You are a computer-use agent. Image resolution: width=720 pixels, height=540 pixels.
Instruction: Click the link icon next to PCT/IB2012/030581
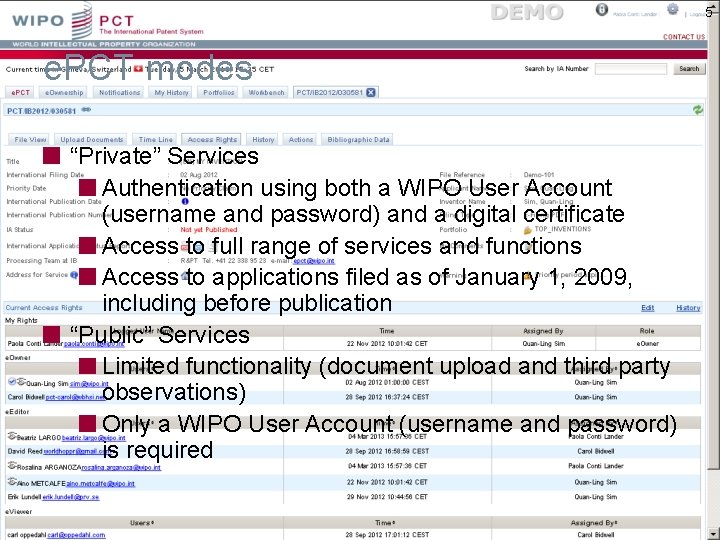(x=86, y=110)
